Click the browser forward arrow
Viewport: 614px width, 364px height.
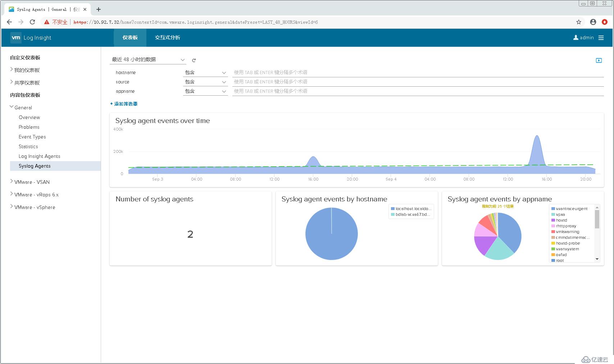click(x=21, y=22)
